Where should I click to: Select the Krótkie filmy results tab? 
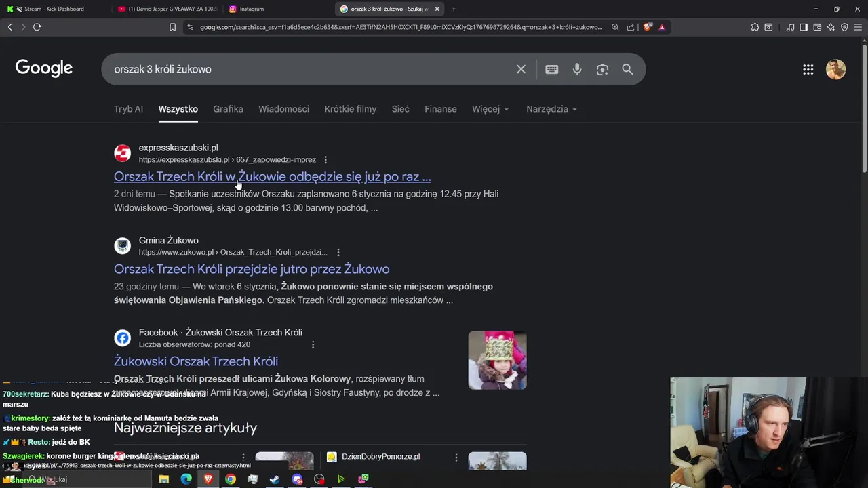point(351,109)
